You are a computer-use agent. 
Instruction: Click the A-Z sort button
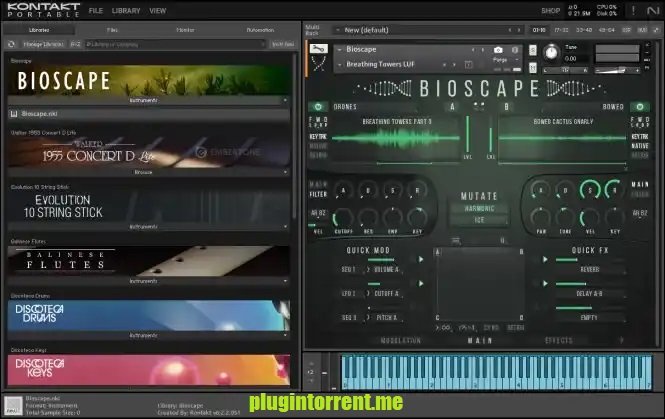click(x=75, y=44)
